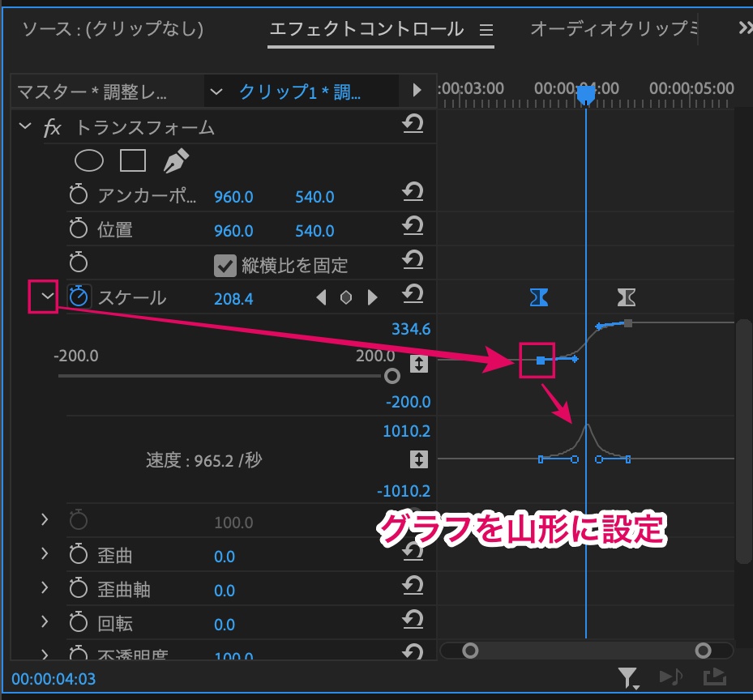
Task: Toggle the fx switch for トランスフォーム
Action: coord(52,128)
